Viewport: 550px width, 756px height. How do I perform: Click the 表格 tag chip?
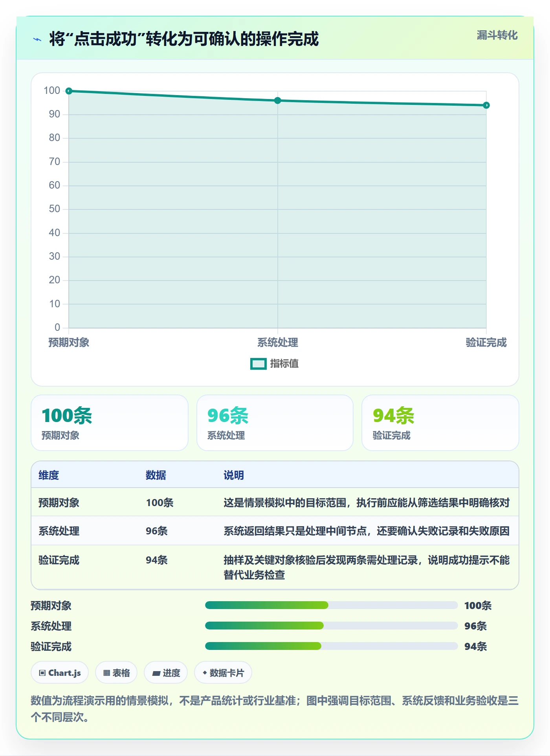pyautogui.click(x=116, y=673)
